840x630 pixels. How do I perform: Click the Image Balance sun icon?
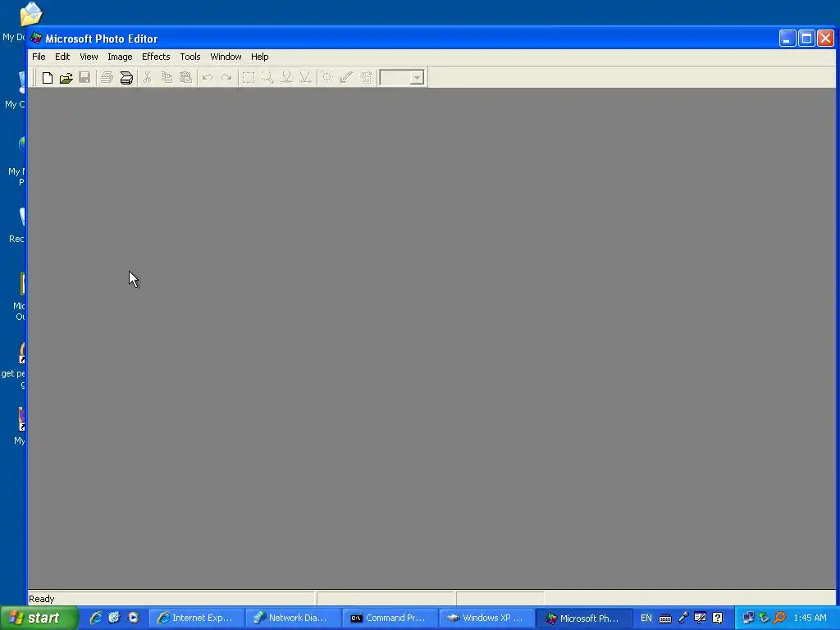click(326, 78)
